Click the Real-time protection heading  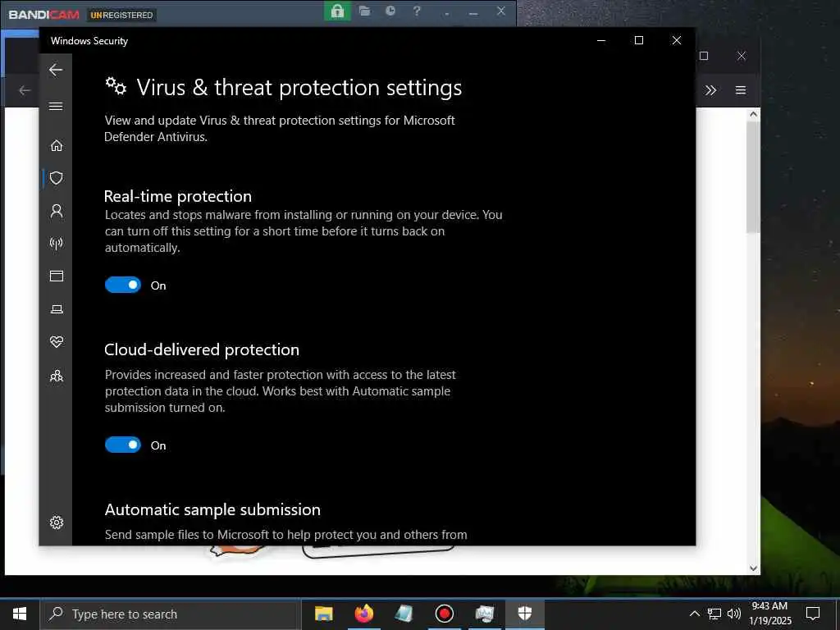pos(178,196)
